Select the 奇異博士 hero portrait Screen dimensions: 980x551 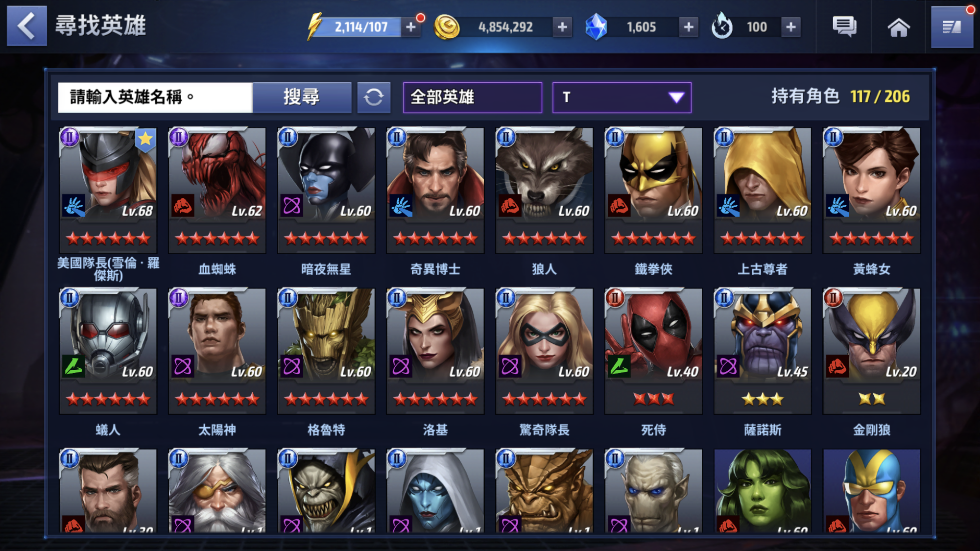coord(435,190)
